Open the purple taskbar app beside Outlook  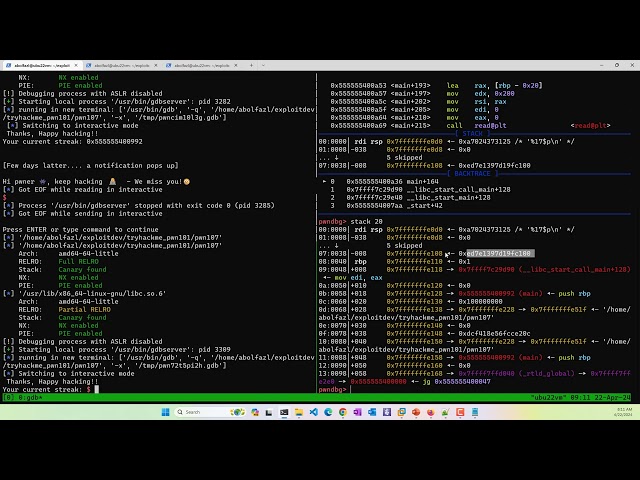tap(387, 412)
